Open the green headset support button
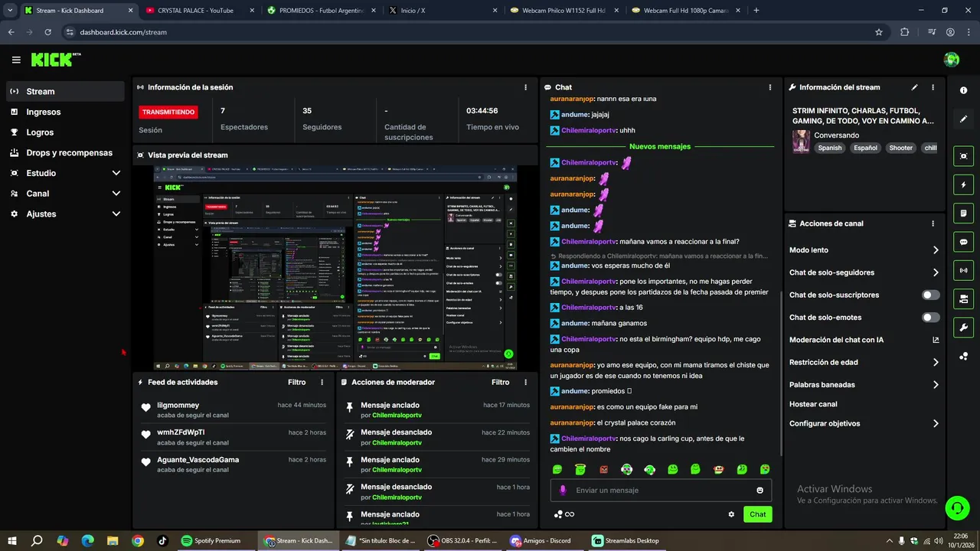Image resolution: width=980 pixels, height=551 pixels. click(x=955, y=507)
